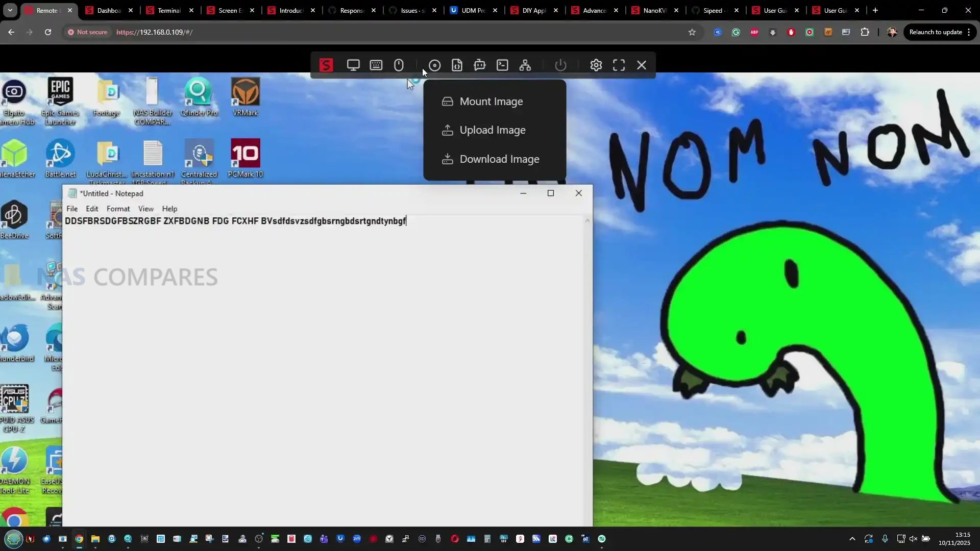Select Mount Image from the dropdown

(491, 102)
